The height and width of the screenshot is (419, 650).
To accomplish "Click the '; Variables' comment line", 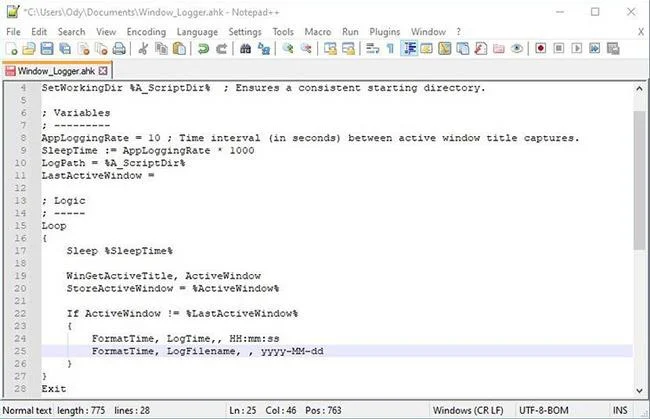I will (x=76, y=113).
